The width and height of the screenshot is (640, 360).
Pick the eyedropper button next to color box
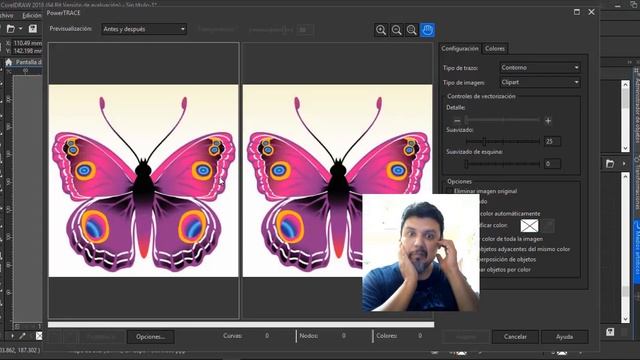[x=549, y=225]
